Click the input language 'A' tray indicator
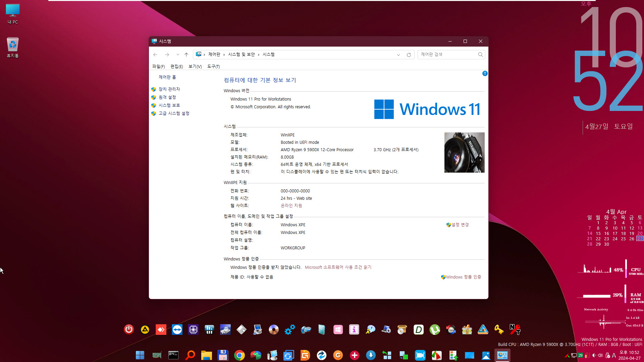 pos(614,355)
